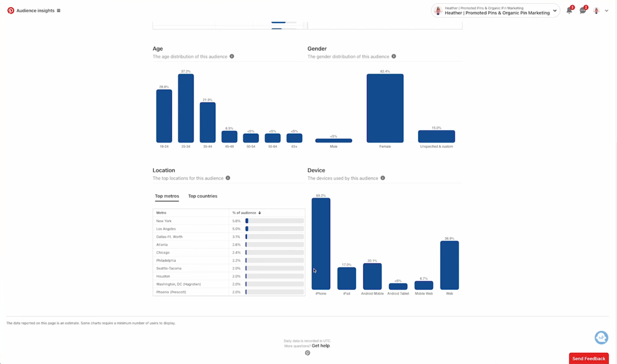
Task: Click the Chicago metro row
Action: pos(229,252)
